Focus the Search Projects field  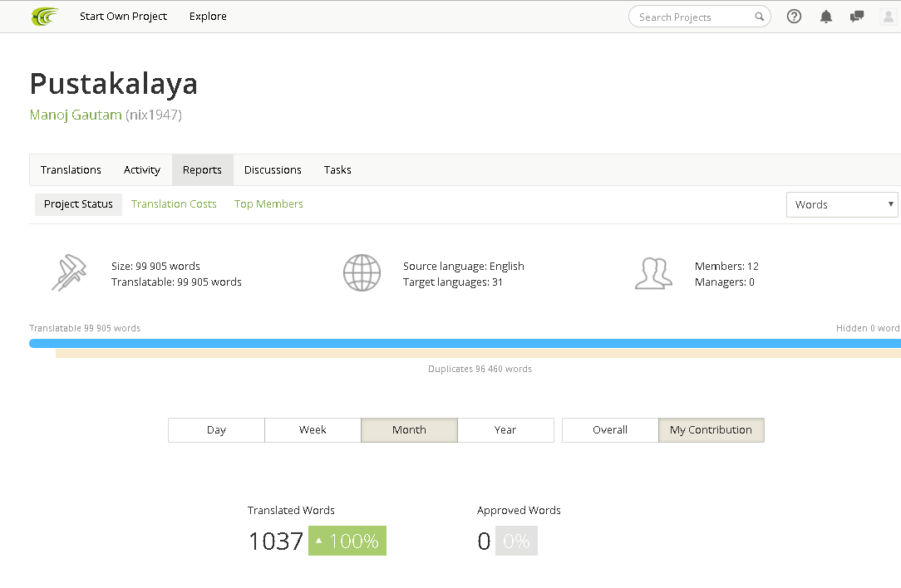[x=699, y=17]
